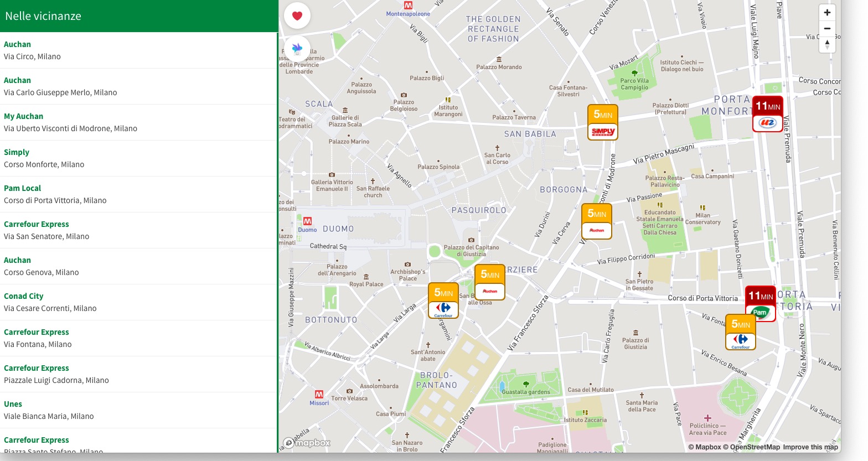Zoom out of the map
Image resolution: width=868 pixels, height=461 pixels.
[827, 29]
